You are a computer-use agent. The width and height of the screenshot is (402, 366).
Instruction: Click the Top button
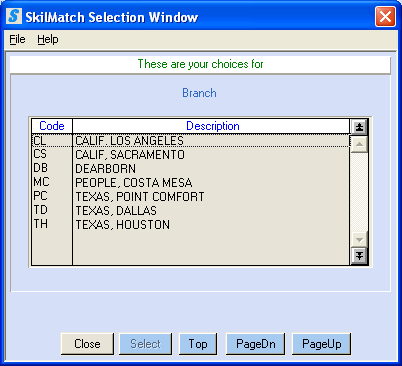tap(198, 344)
